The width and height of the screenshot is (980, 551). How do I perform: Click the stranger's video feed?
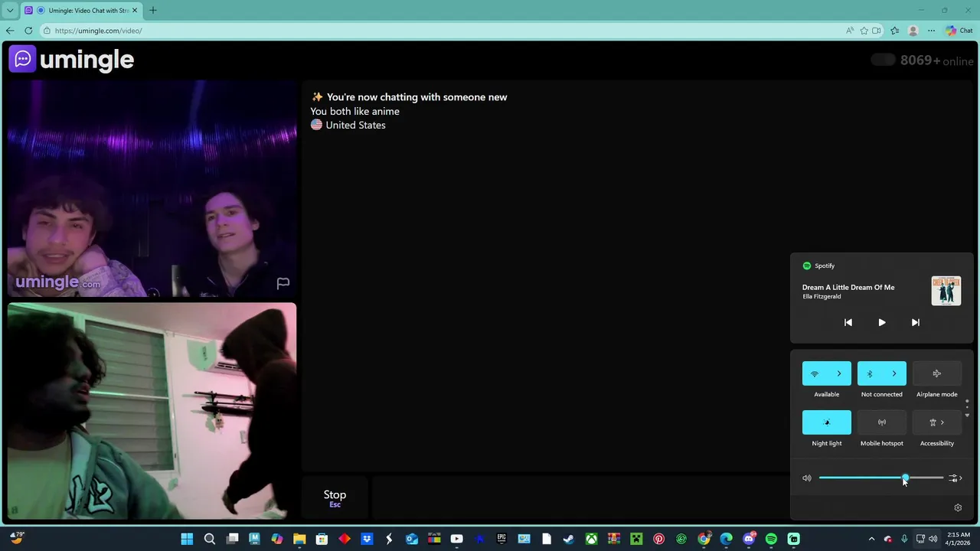[152, 189]
